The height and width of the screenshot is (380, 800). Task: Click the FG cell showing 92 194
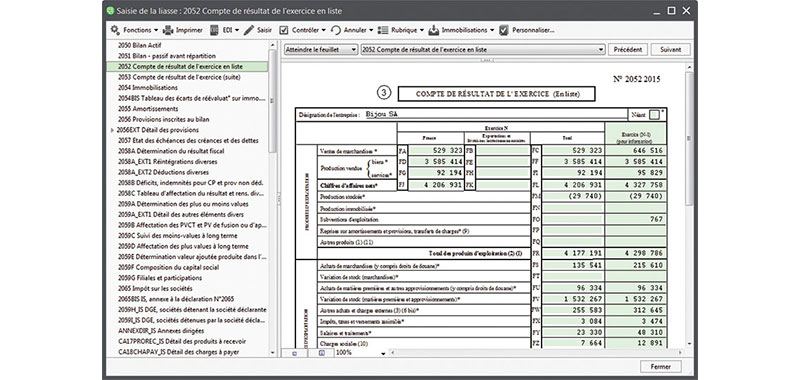(436, 173)
